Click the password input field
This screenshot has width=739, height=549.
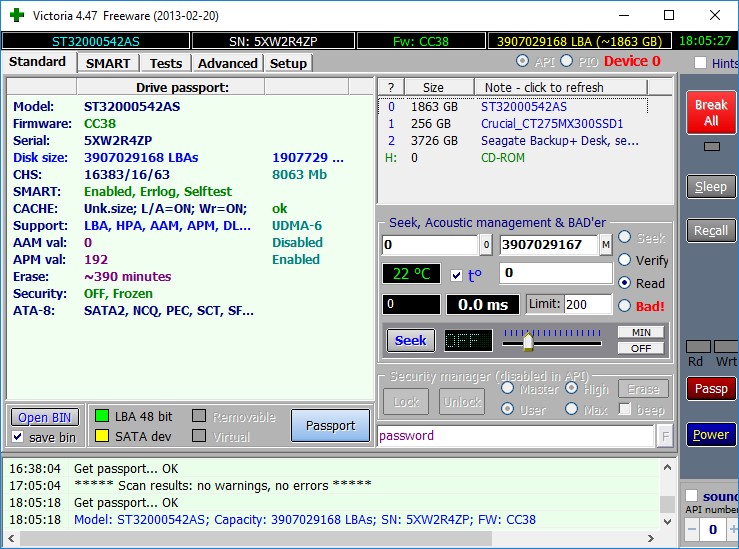pyautogui.click(x=516, y=436)
